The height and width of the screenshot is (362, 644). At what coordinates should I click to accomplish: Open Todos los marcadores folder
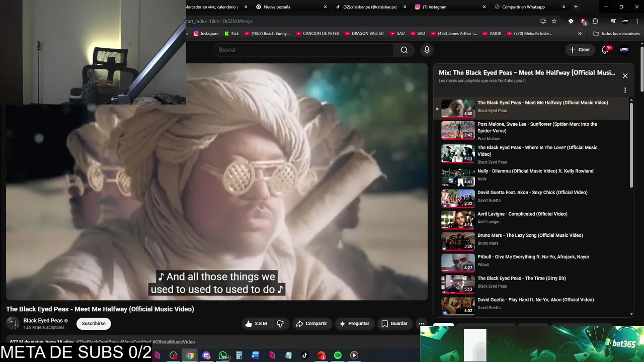(x=617, y=34)
